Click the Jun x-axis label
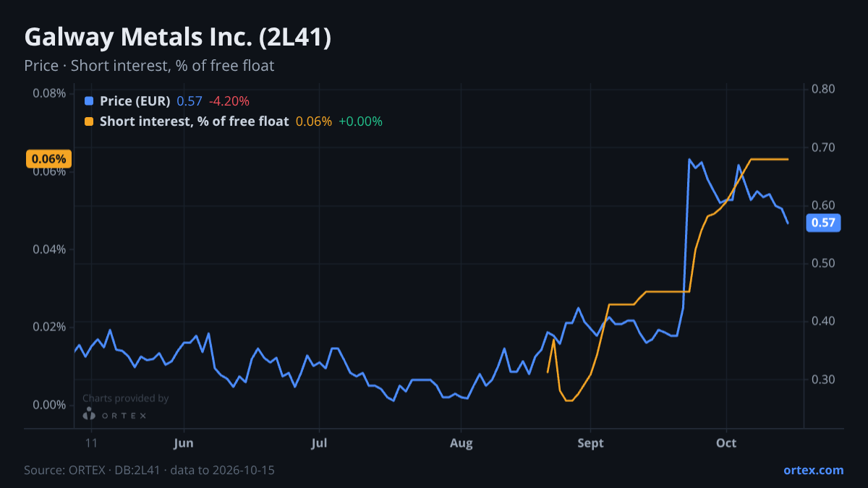 pyautogui.click(x=184, y=443)
